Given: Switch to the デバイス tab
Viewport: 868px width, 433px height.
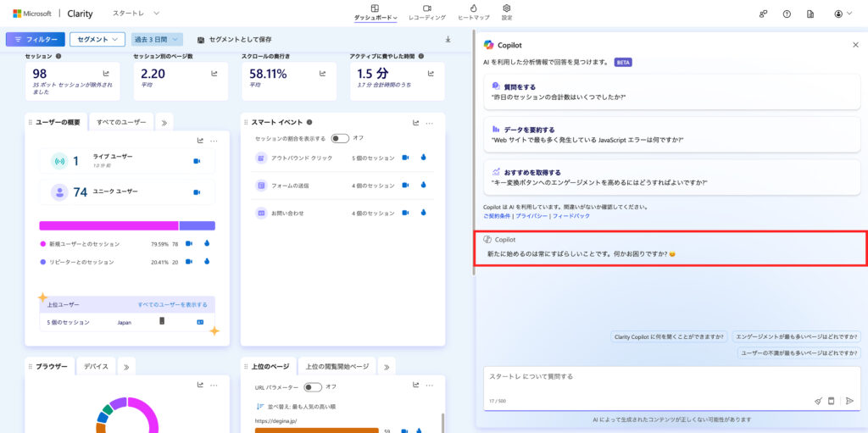Looking at the screenshot, I should tap(96, 366).
